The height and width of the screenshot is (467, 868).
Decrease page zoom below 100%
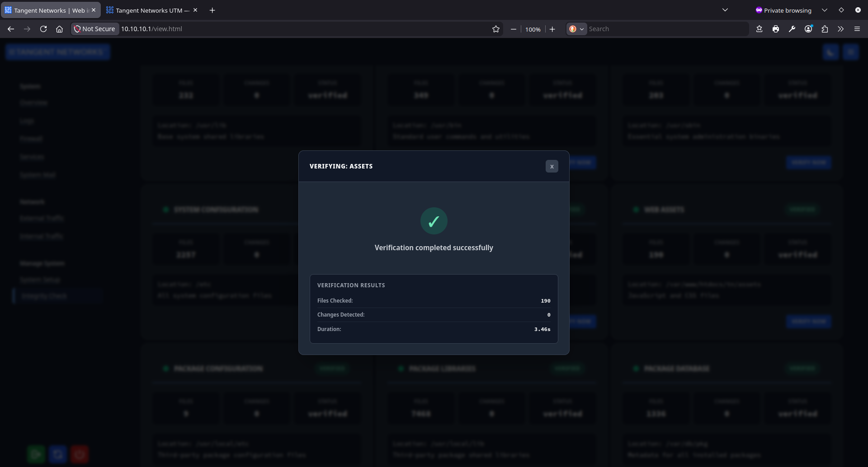(x=513, y=29)
